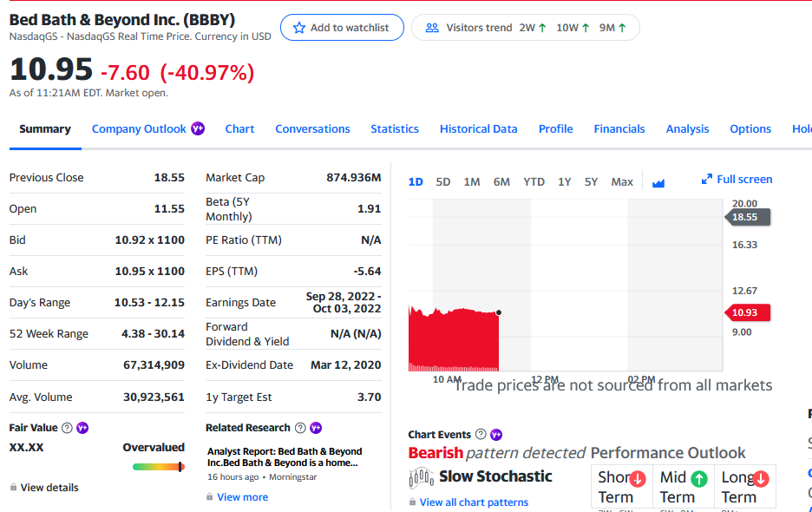
Task: Click the Long Term red down arrow
Action: pos(761,479)
